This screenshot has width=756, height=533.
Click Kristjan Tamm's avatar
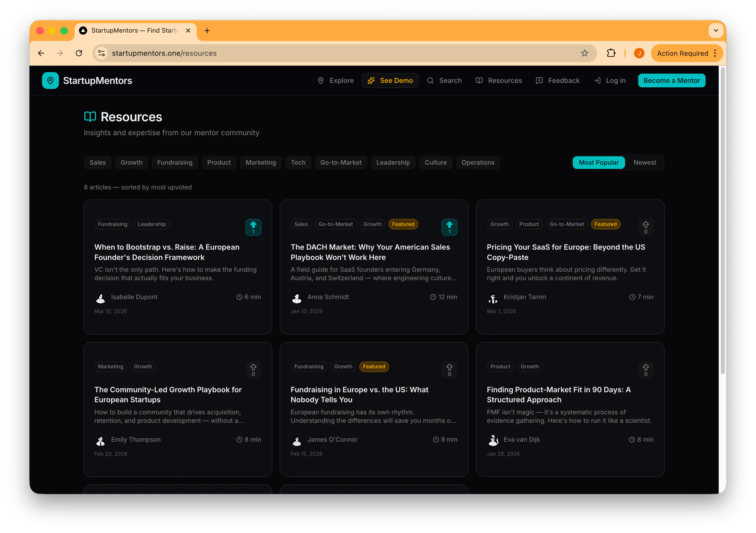(493, 298)
